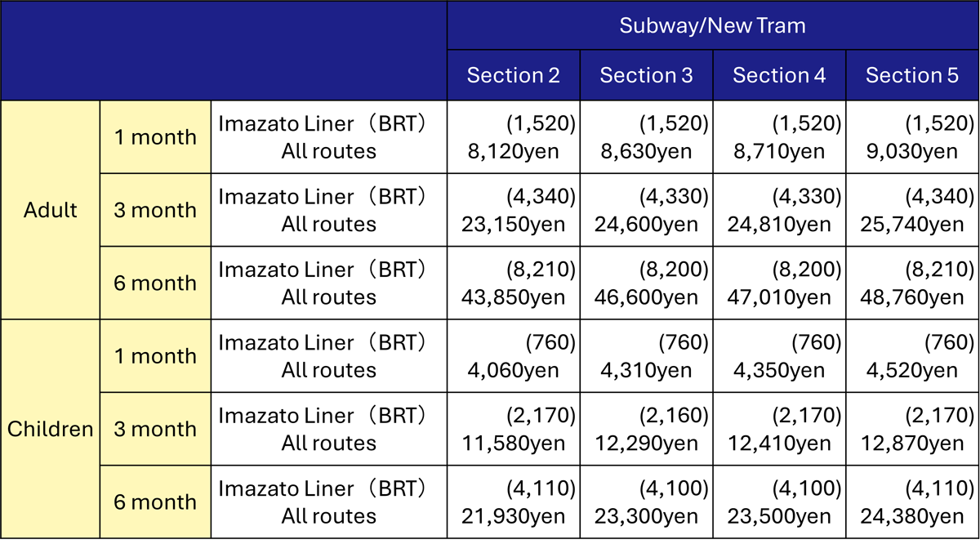The height and width of the screenshot is (544, 980).
Task: Click the 48,760yen fare cell
Action: click(x=912, y=283)
